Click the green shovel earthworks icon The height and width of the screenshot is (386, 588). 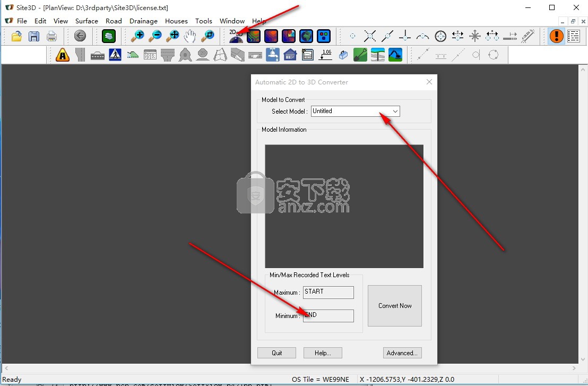(360, 55)
